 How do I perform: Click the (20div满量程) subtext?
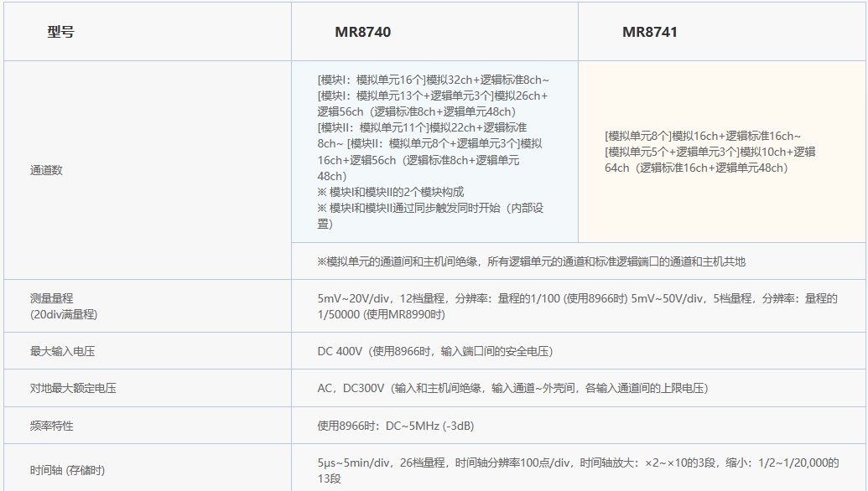[x=63, y=314]
